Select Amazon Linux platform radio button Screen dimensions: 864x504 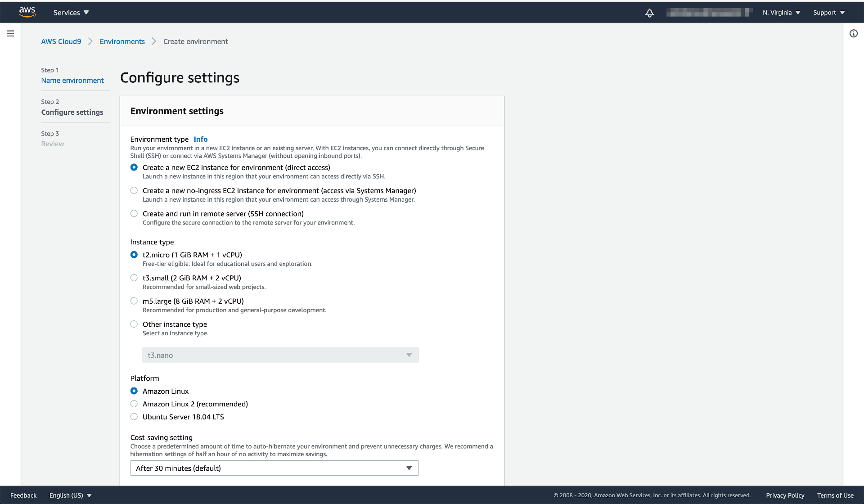pyautogui.click(x=134, y=391)
